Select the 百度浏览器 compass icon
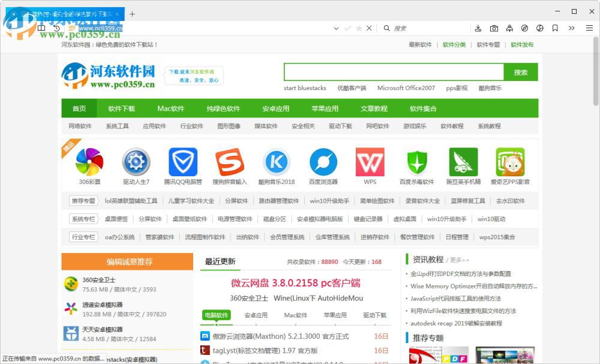Viewport: 600px width, 364px height. click(323, 163)
